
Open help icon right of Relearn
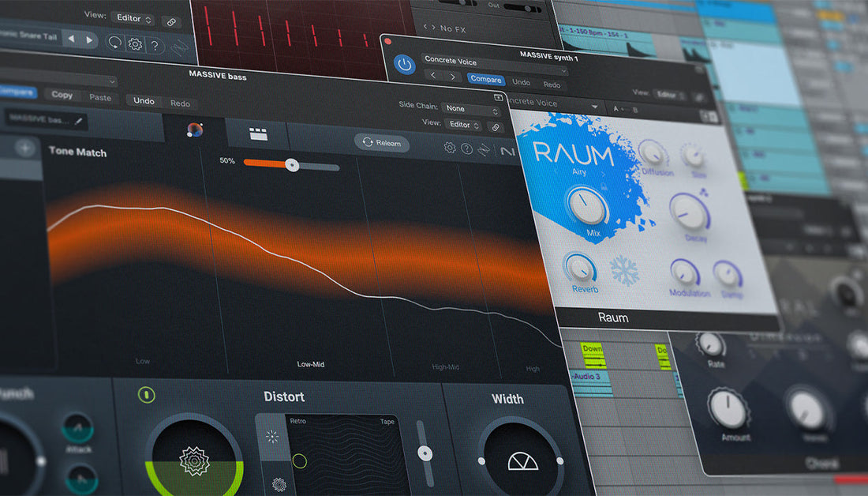coord(466,149)
